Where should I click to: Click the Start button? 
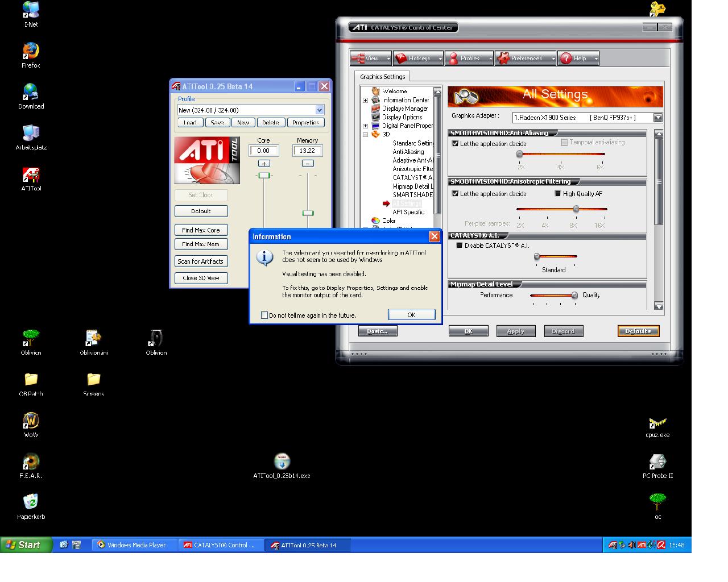[26, 545]
